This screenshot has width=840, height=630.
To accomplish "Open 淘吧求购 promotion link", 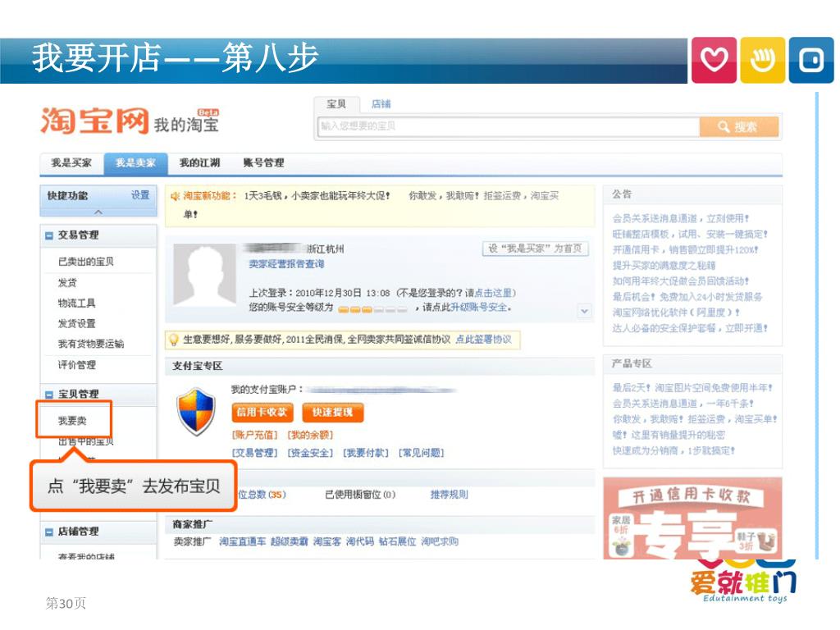I will click(440, 541).
